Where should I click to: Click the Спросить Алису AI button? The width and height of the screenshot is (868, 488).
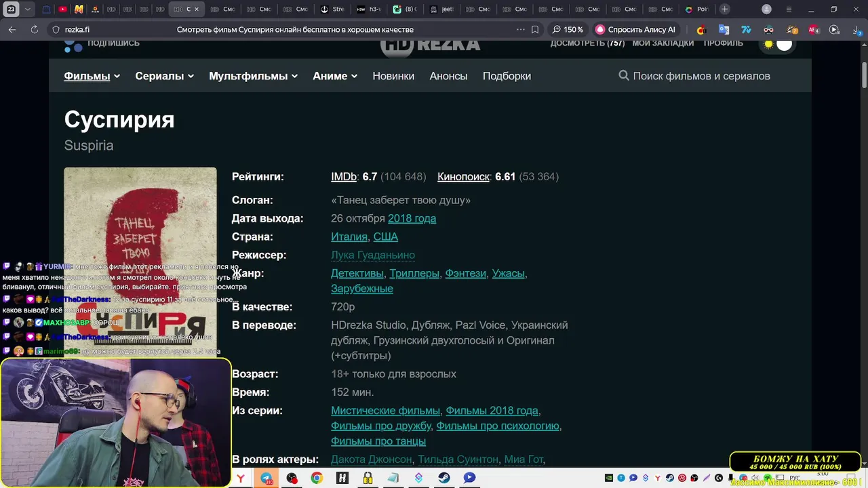tap(635, 30)
